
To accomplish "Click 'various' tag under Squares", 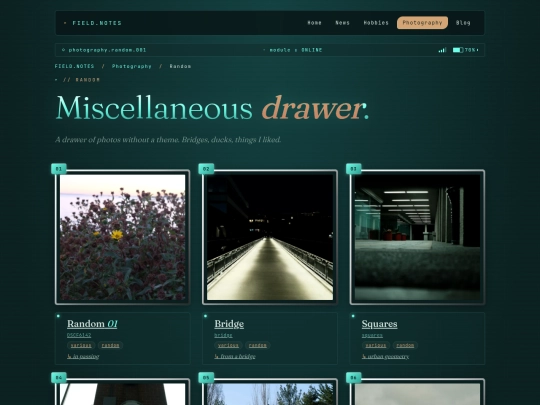I will [376, 345].
